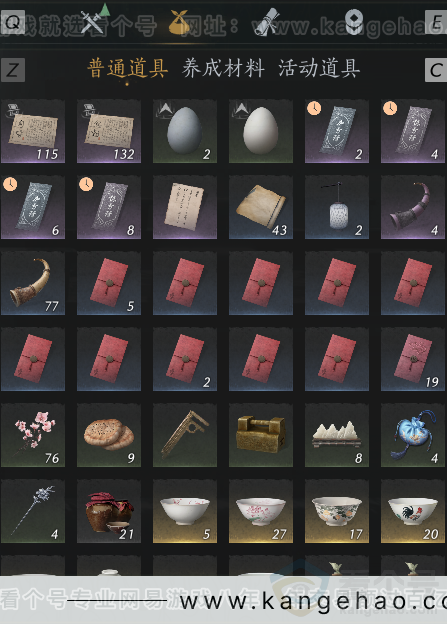Select the blue embroidered pouch item
The image size is (447, 625).
tap(413, 435)
